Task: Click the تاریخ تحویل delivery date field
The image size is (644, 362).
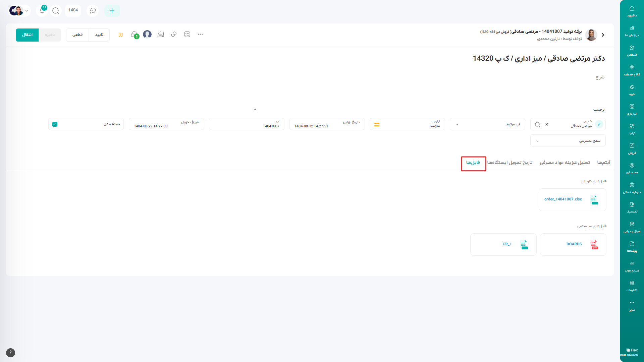Action: [x=166, y=124]
